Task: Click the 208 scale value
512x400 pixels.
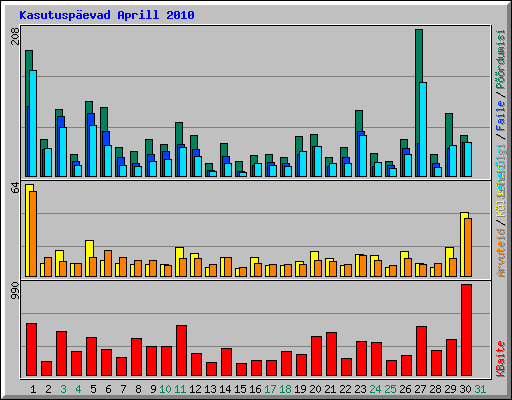Action: (x=15, y=36)
